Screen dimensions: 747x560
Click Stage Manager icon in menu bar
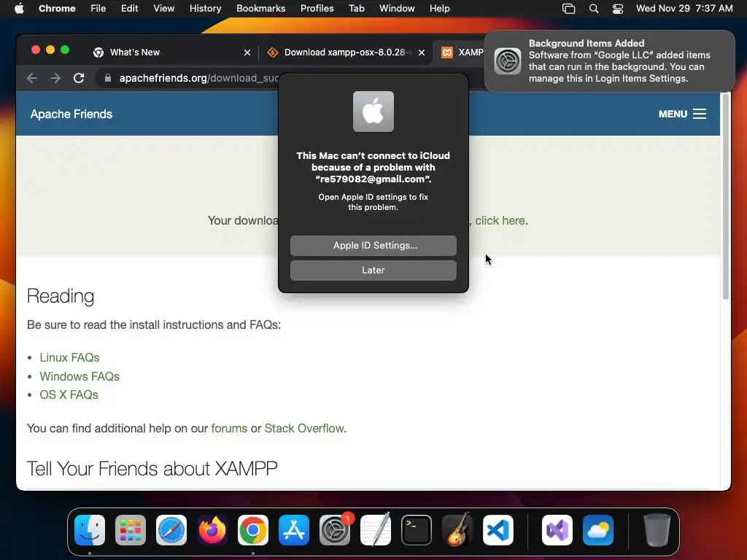tap(569, 9)
